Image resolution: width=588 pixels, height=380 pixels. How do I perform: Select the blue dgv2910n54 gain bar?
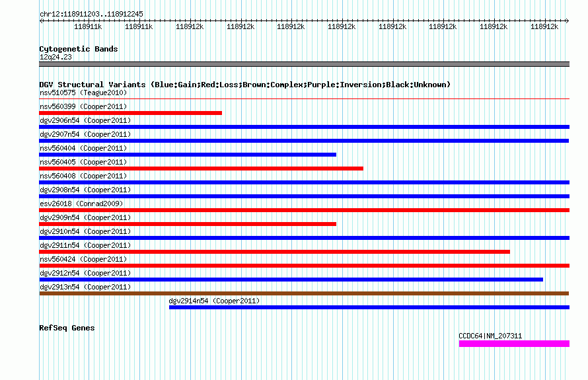(304, 238)
